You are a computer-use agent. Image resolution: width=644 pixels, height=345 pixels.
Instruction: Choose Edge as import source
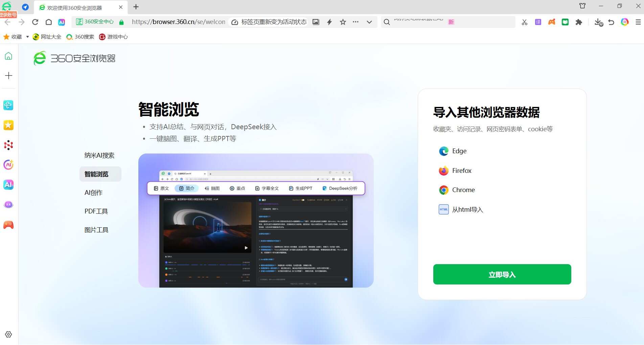(453, 151)
